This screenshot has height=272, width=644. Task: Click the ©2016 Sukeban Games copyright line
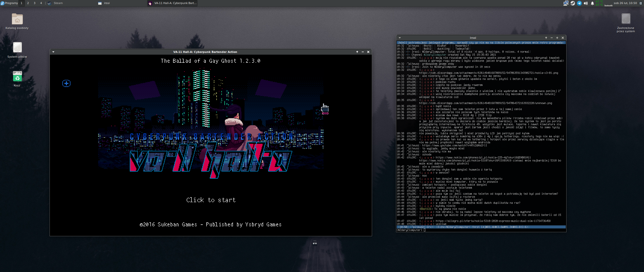coord(211,224)
